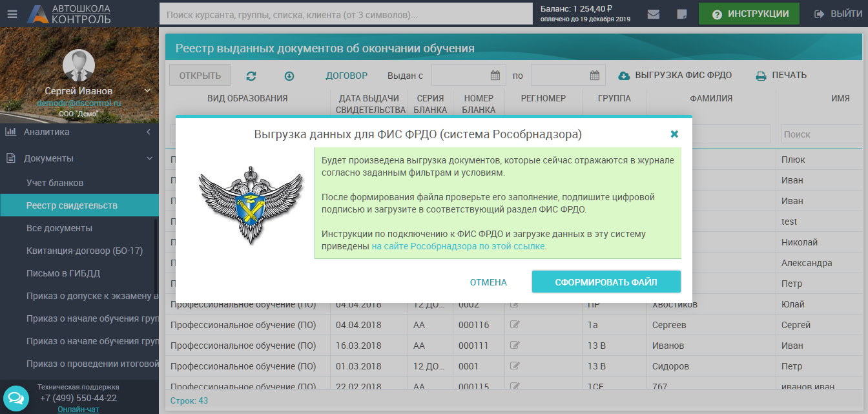Click the refresh icon in toolbar

click(251, 76)
